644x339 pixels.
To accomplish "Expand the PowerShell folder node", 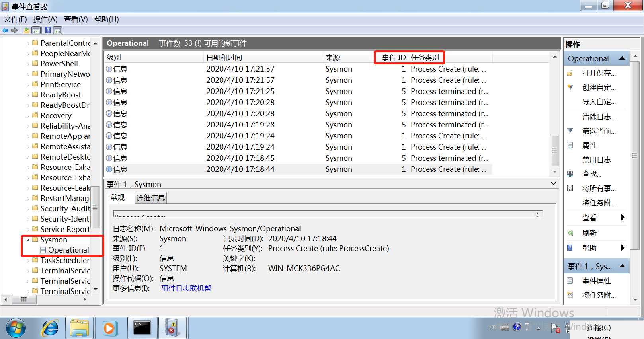I will click(28, 64).
